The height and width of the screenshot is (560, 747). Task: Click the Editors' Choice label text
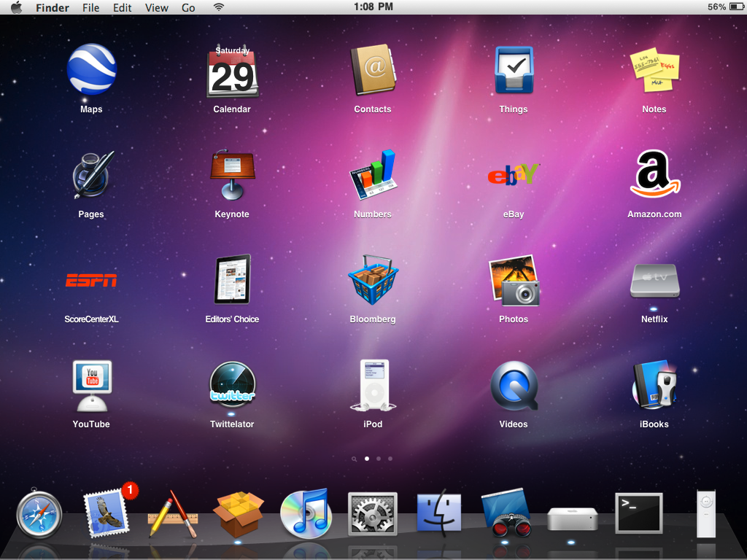point(232,319)
